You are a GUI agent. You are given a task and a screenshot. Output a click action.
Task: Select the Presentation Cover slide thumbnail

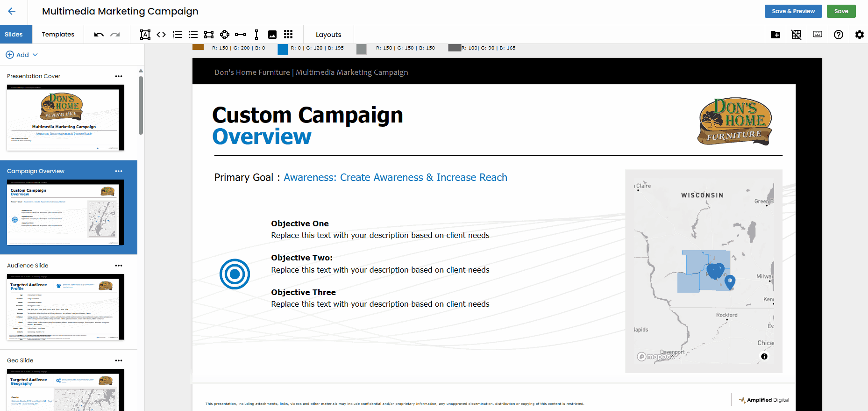tap(65, 117)
